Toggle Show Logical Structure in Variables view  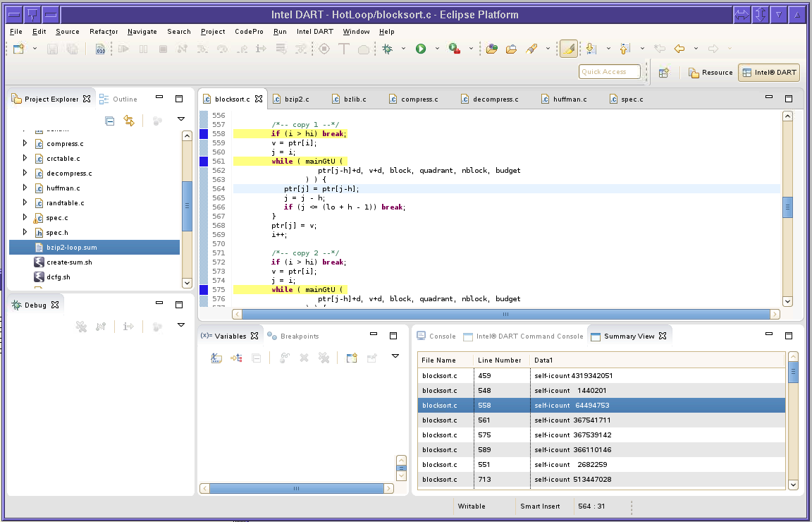click(237, 358)
